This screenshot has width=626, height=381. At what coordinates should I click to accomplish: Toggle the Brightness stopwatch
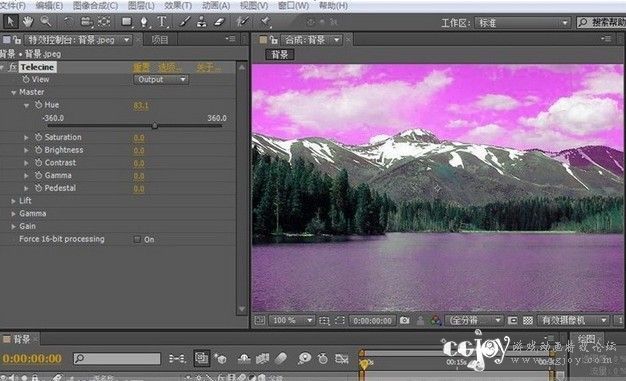point(38,150)
